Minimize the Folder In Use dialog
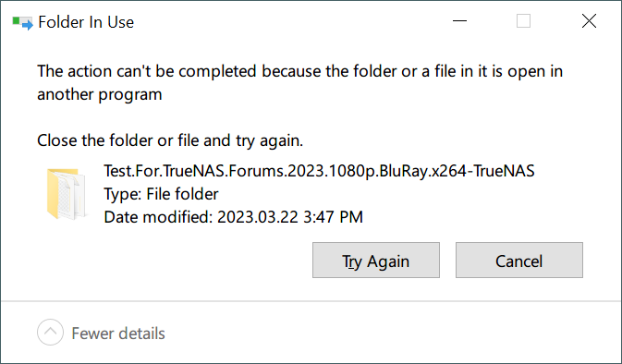622x364 pixels. (x=459, y=21)
